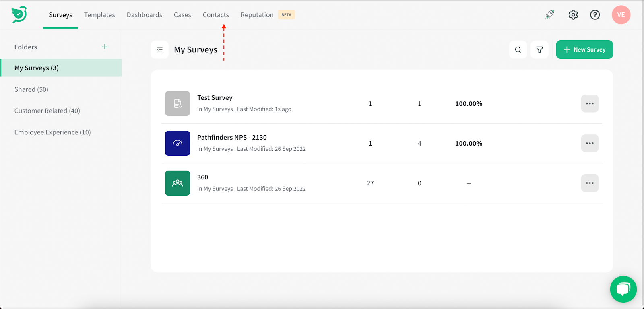Screen dimensions: 644x309
Task: Open the rocket launch icon
Action: [x=550, y=15]
